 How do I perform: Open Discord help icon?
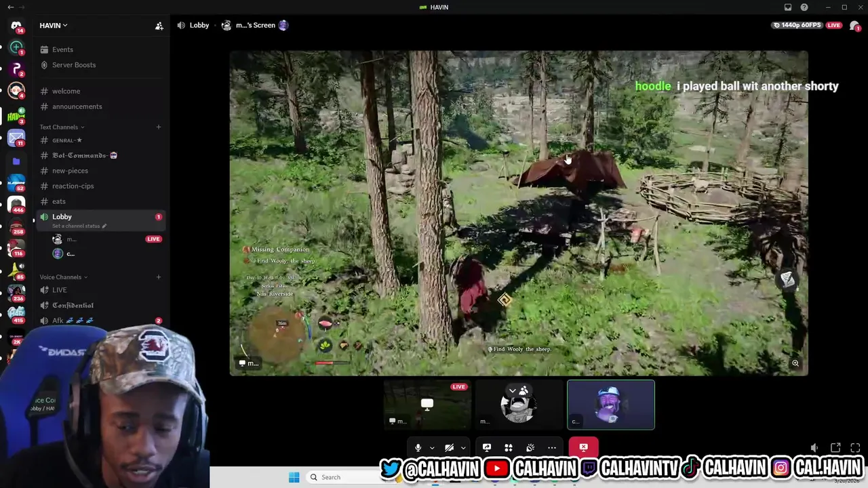[x=804, y=7]
